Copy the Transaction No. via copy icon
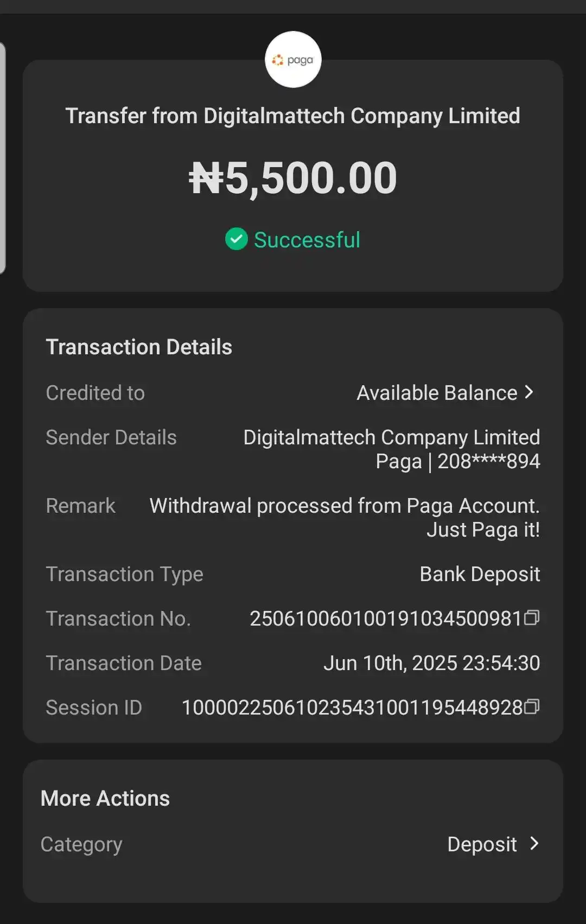Viewport: 586px width, 924px height. point(532,617)
